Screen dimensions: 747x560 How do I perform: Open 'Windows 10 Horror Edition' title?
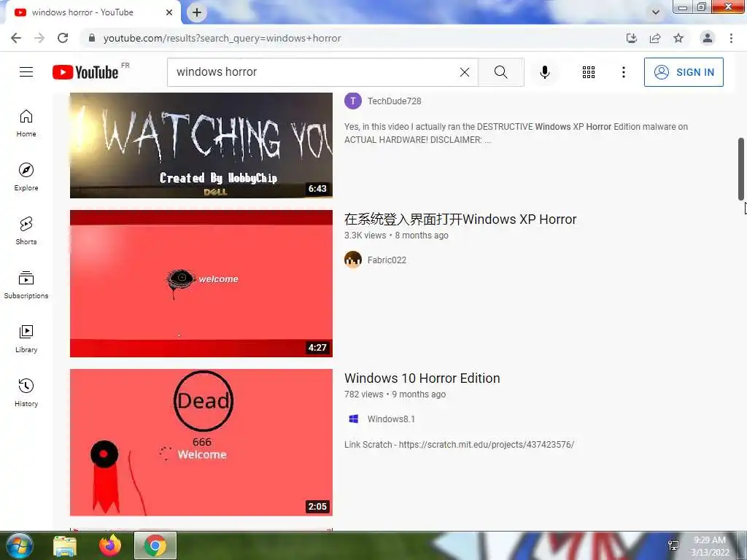tap(422, 378)
